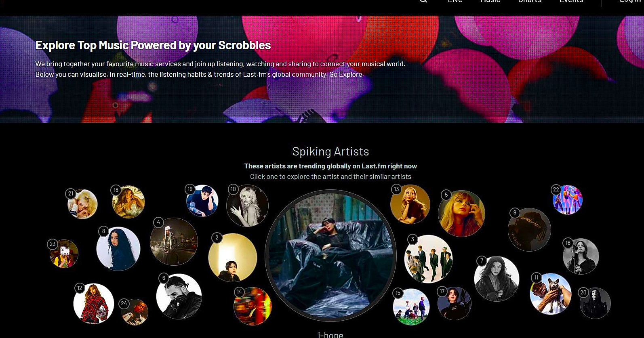Screen dimensions: 644x338
Task: Open artist bubble numbered 8
Action: click(118, 249)
